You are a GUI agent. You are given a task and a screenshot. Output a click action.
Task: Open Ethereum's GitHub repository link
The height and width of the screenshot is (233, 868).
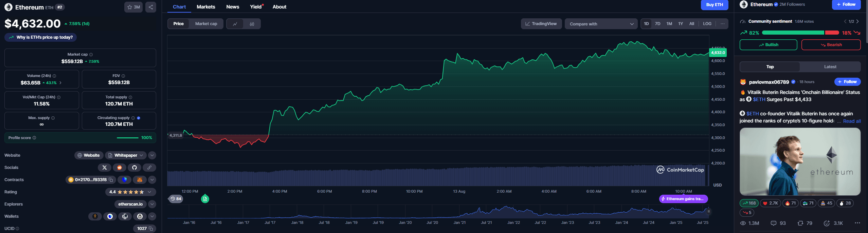point(134,168)
